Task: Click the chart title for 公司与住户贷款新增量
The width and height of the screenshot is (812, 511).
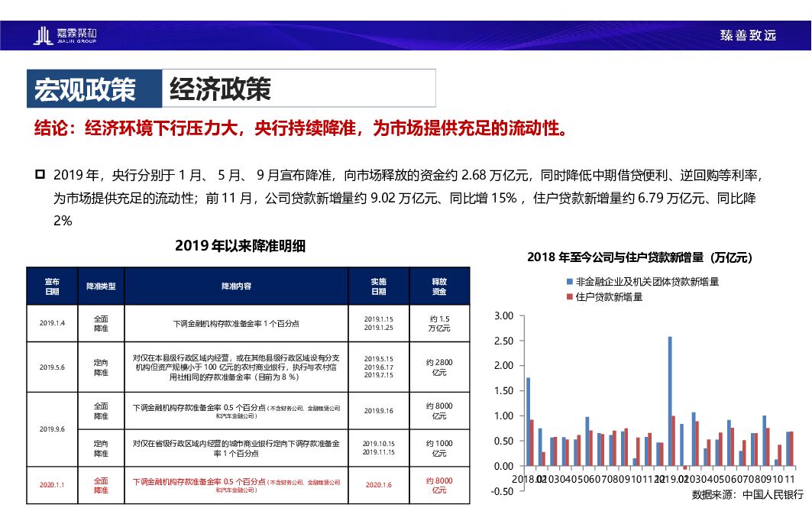Action: [640, 258]
